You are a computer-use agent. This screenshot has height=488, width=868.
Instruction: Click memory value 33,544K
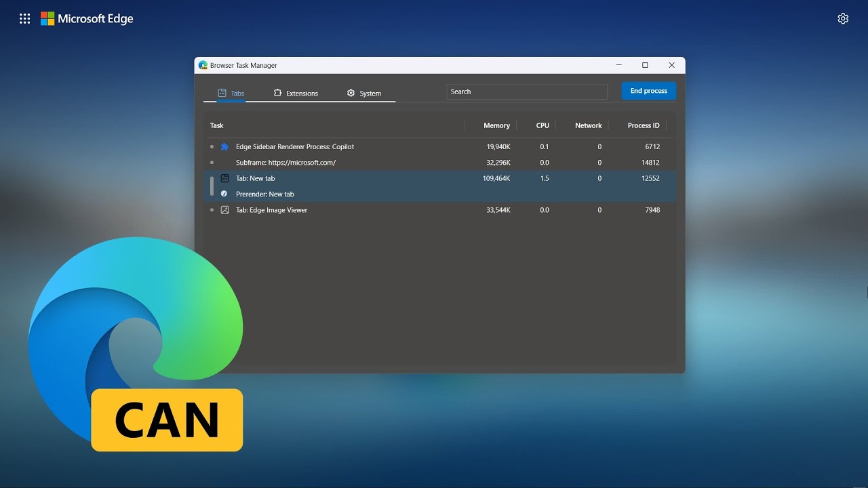[x=498, y=210]
